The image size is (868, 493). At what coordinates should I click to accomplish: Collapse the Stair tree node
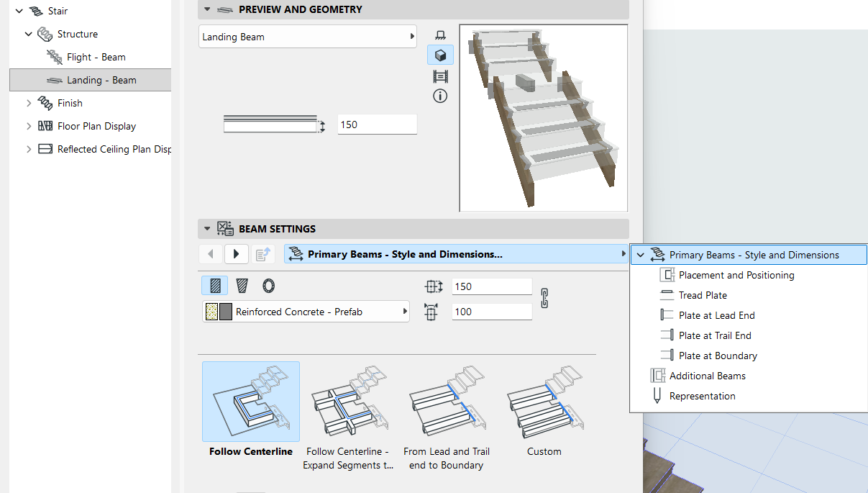coord(19,11)
